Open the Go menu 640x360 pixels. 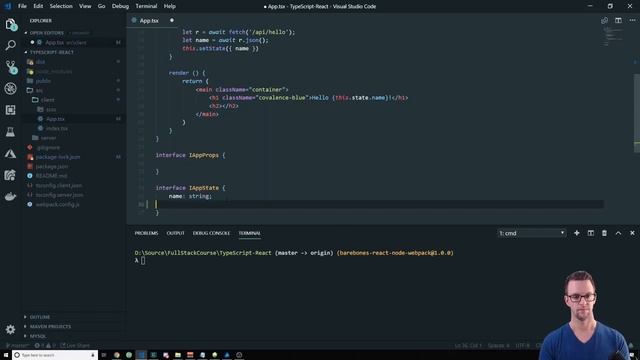point(101,6)
